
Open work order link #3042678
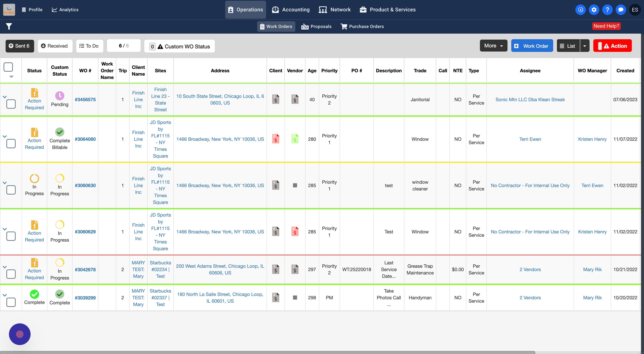point(85,270)
